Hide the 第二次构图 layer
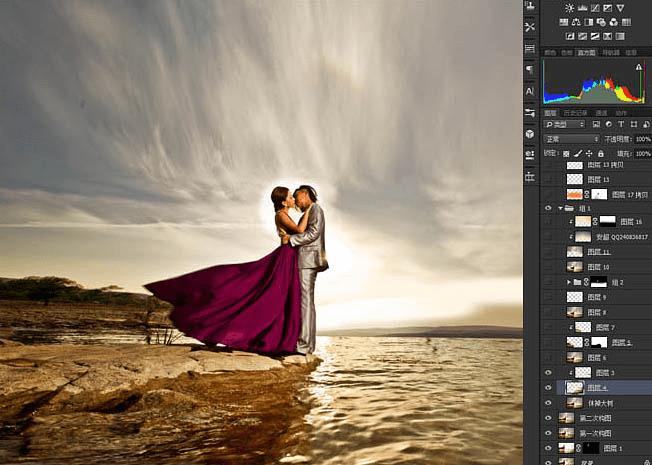The width and height of the screenshot is (652, 465). click(547, 417)
